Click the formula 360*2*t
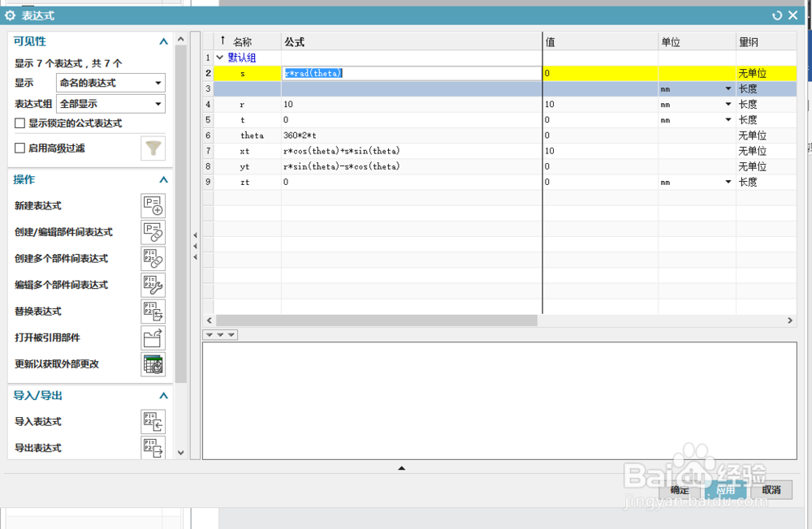812x529 pixels. click(x=300, y=135)
